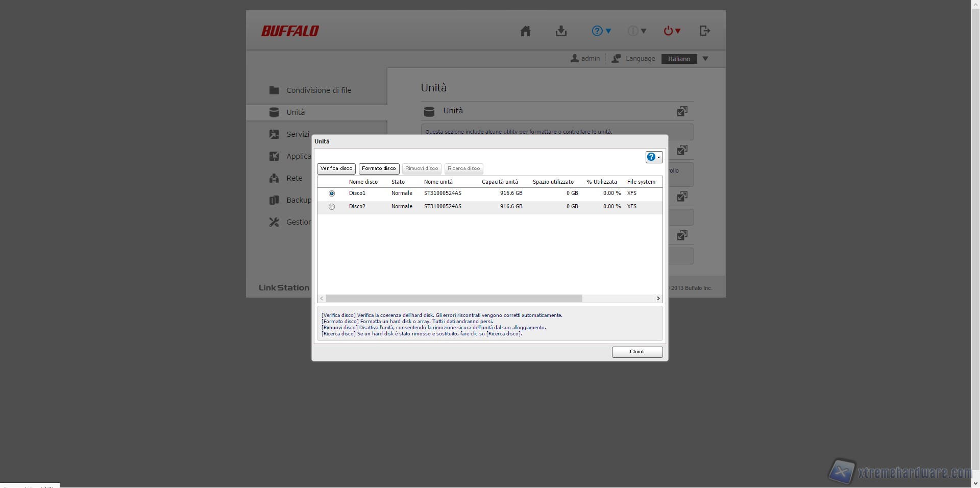Click the horizontal scrollbar in disk table
This screenshot has width=980, height=488.
click(454, 299)
